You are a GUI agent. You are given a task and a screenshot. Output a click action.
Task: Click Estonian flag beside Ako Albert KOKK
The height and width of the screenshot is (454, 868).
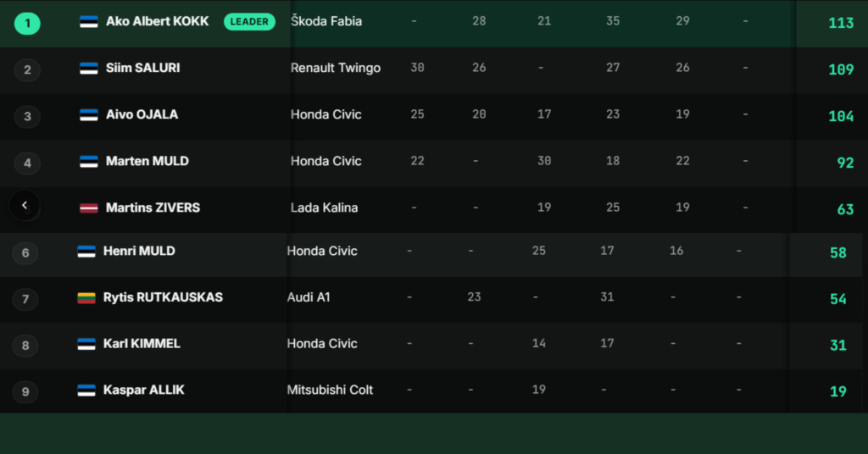88,21
